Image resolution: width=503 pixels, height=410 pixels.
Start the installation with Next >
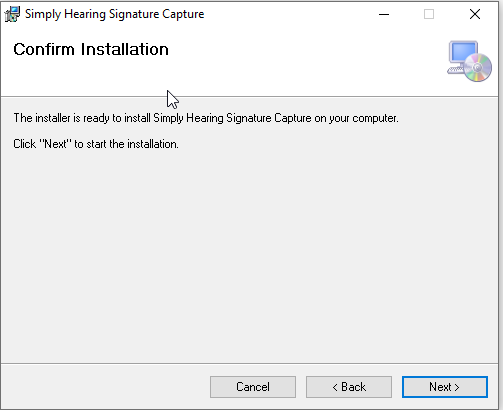pos(445,387)
